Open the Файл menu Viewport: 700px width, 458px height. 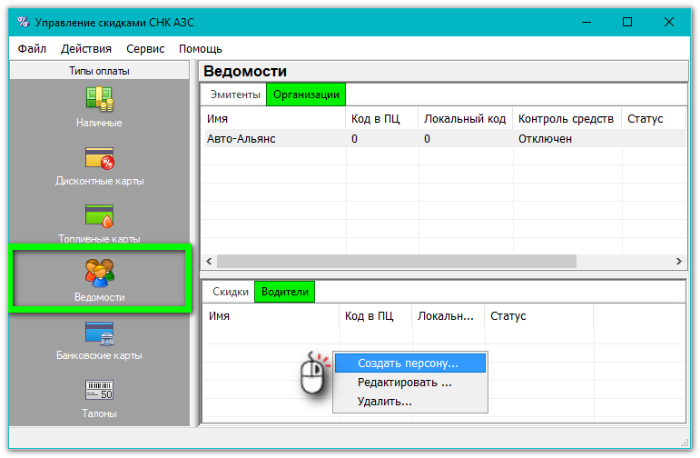click(31, 48)
